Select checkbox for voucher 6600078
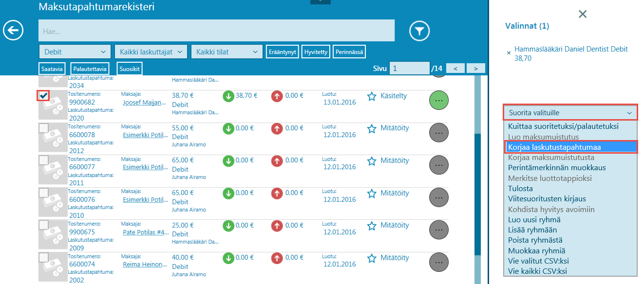Image resolution: width=644 pixels, height=284 pixels. click(x=43, y=128)
